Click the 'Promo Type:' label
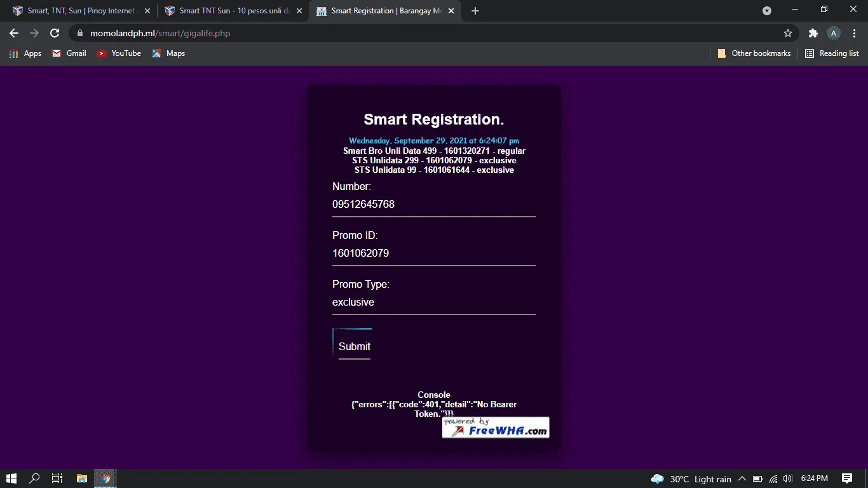 pos(361,284)
